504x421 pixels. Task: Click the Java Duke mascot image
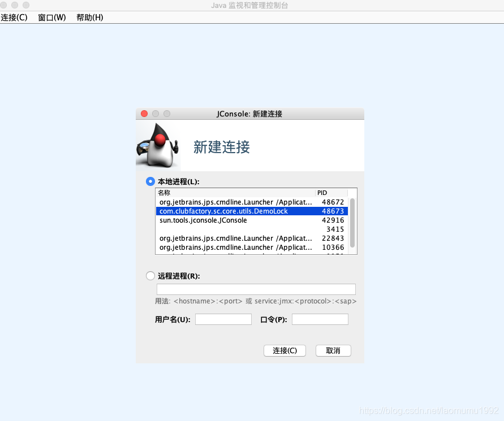[158, 145]
